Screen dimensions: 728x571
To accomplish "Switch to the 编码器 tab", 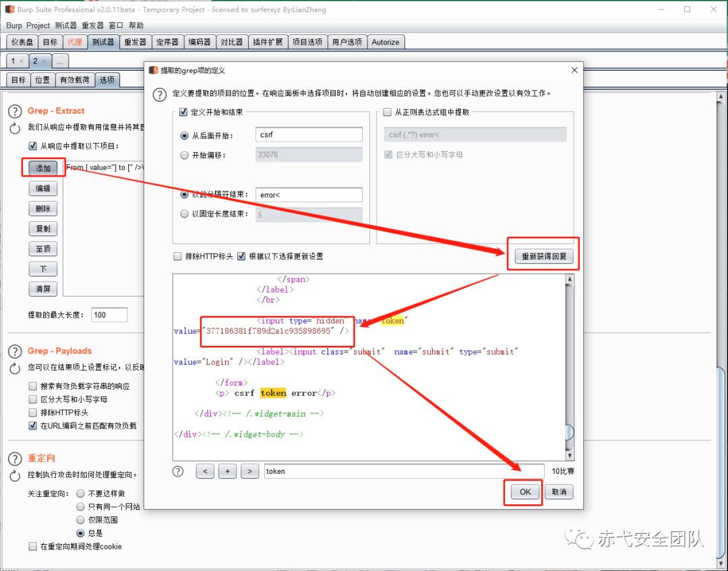I will click(x=200, y=42).
